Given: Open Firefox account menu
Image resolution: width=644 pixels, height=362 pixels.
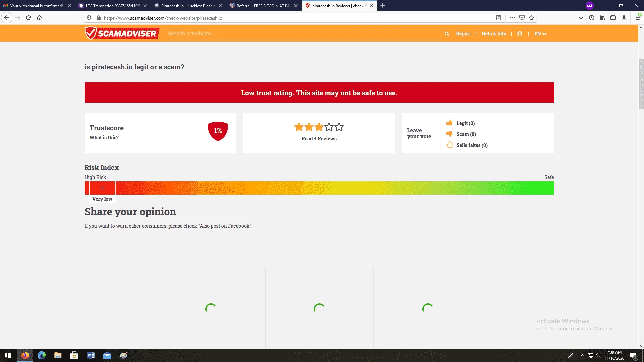Looking at the screenshot, I should click(624, 18).
